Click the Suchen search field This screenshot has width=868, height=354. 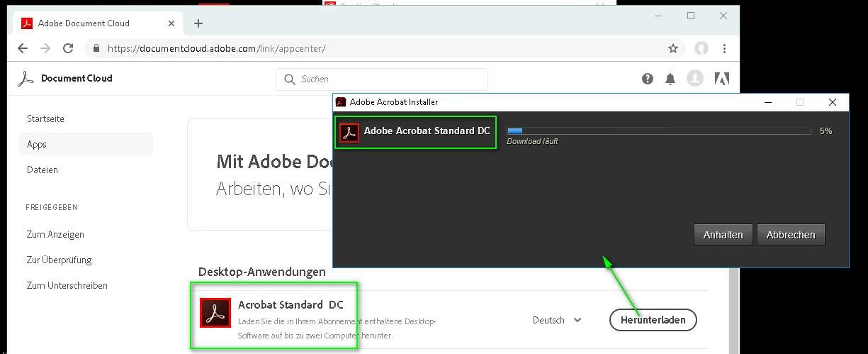(382, 79)
